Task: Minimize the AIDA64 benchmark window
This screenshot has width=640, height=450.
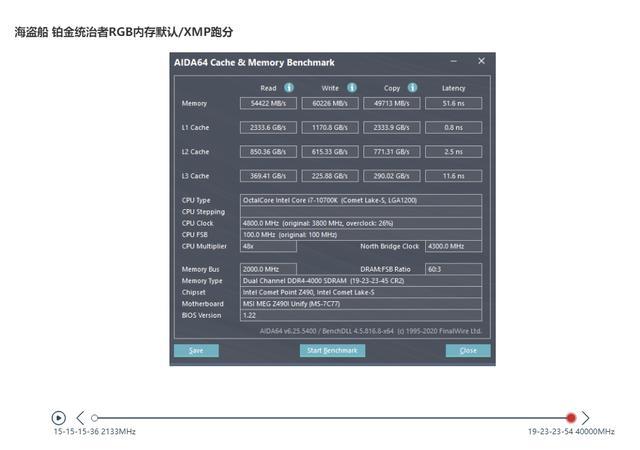Action: coord(453,61)
